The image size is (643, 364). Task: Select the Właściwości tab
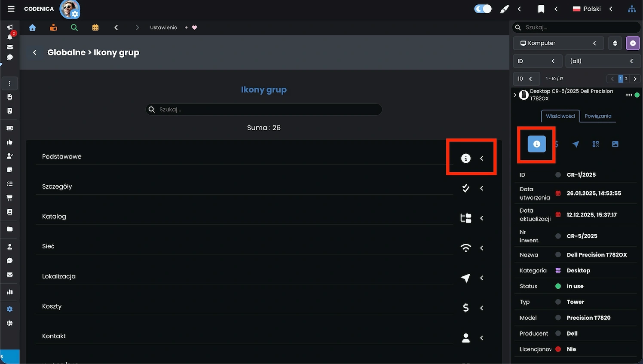[560, 116]
